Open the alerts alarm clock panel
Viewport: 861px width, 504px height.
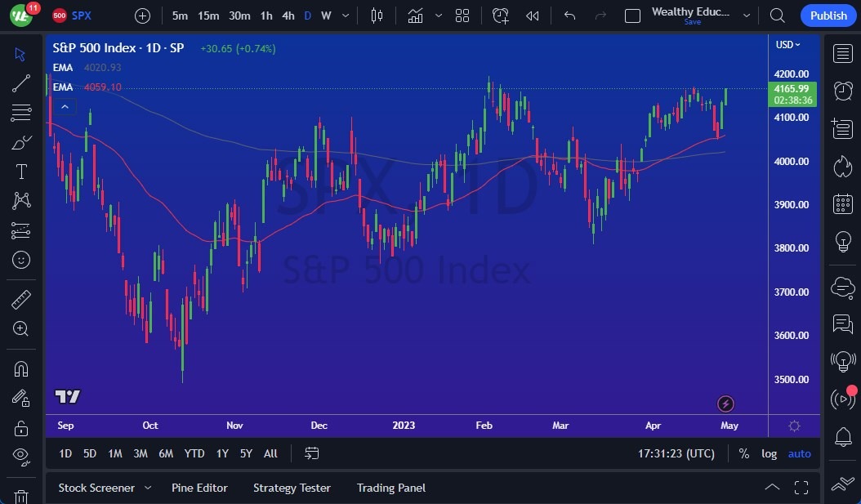[842, 91]
